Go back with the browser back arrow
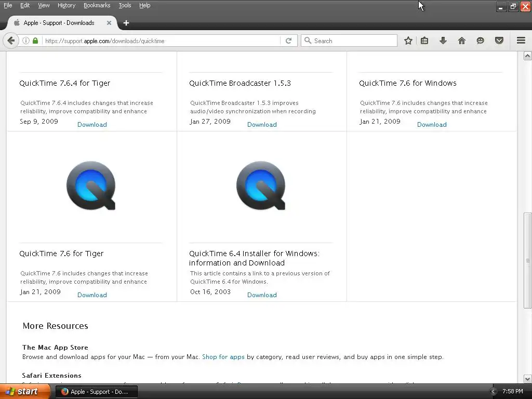Viewport: 532px width, 399px height. (11, 41)
